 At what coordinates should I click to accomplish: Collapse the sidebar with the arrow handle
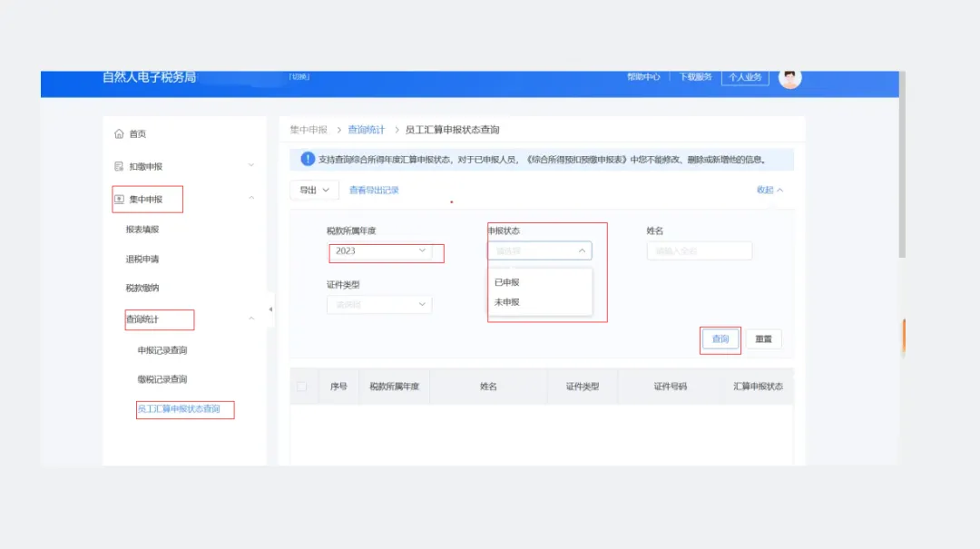(270, 309)
